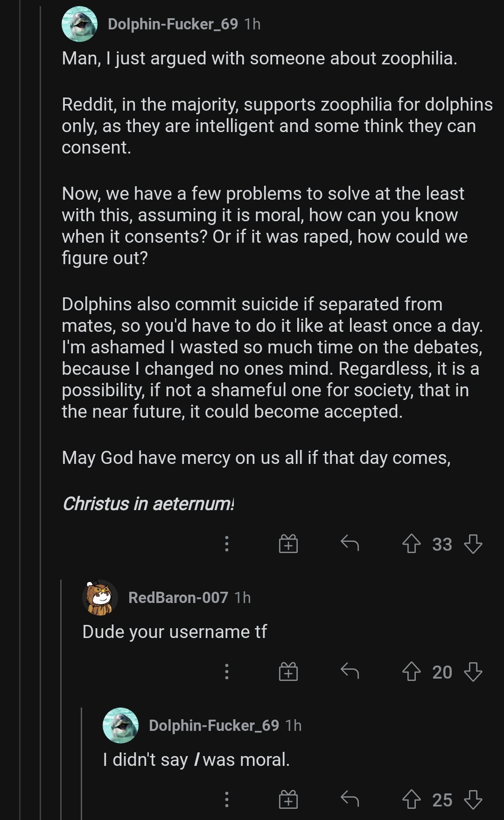Reply to RedBaron-007's comment
This screenshot has height=820, width=504.
coord(350,671)
